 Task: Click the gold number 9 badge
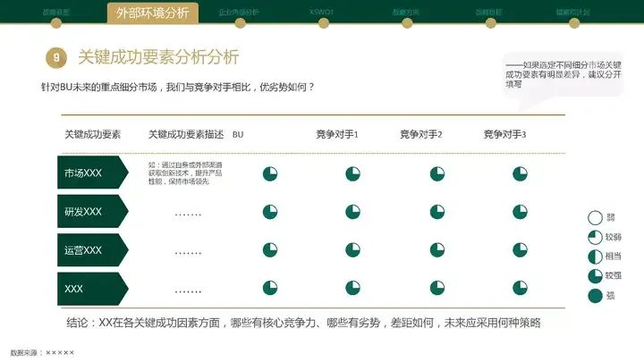[56, 57]
